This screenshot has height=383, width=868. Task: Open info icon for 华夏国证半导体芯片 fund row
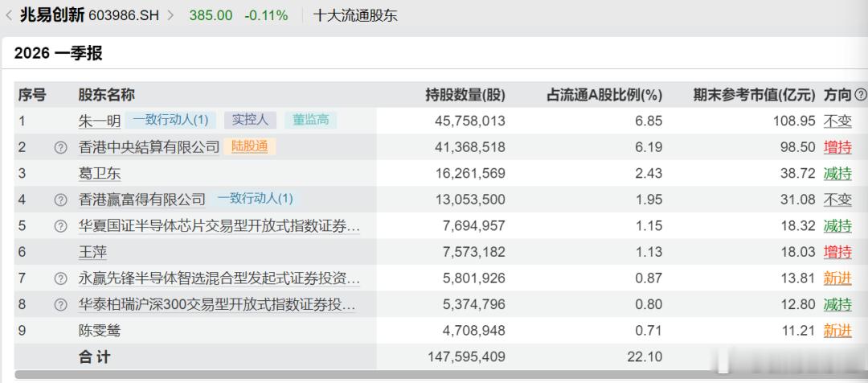(x=60, y=226)
